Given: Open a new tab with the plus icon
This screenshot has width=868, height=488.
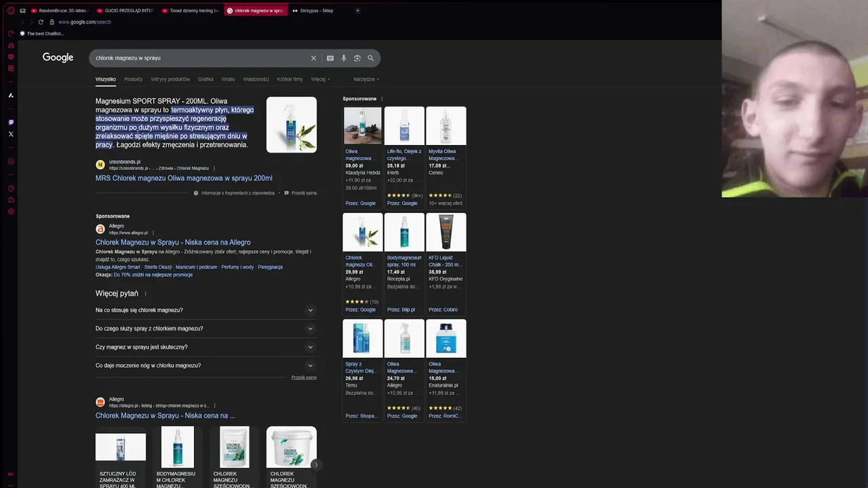Looking at the screenshot, I should [x=358, y=10].
